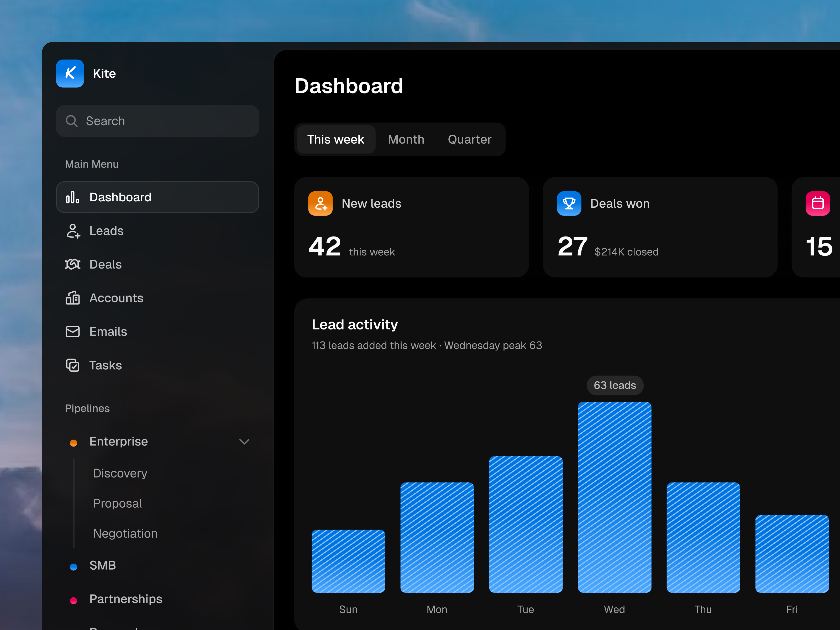Click into the Search field

coord(157,121)
